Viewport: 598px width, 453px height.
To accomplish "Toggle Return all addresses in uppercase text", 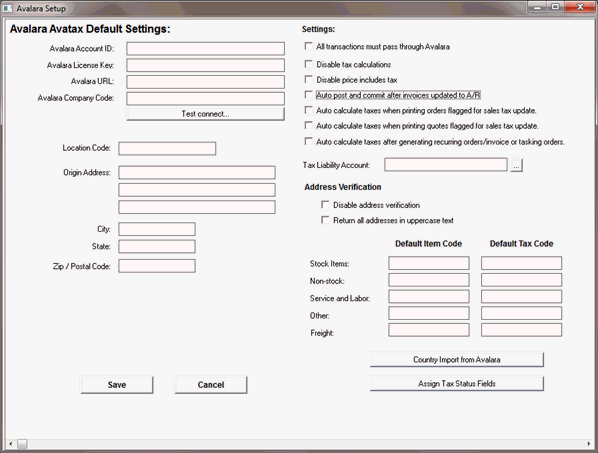I will pos(325,220).
